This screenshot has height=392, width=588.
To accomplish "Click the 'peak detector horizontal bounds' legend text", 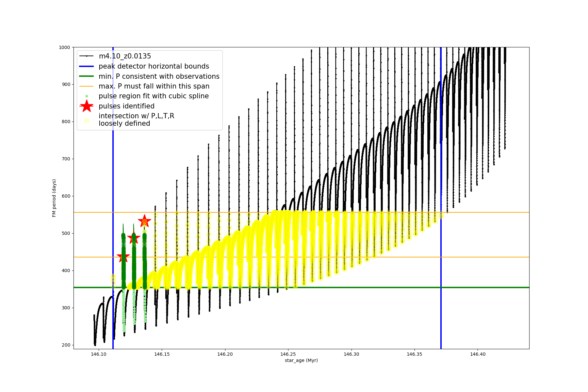I will (x=154, y=66).
